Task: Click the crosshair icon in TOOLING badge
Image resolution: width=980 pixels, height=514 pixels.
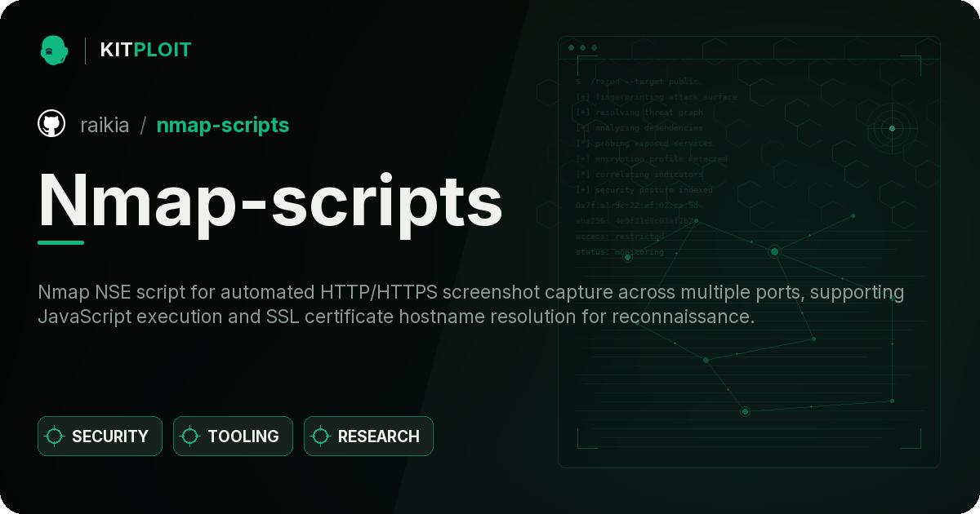Action: coord(190,436)
